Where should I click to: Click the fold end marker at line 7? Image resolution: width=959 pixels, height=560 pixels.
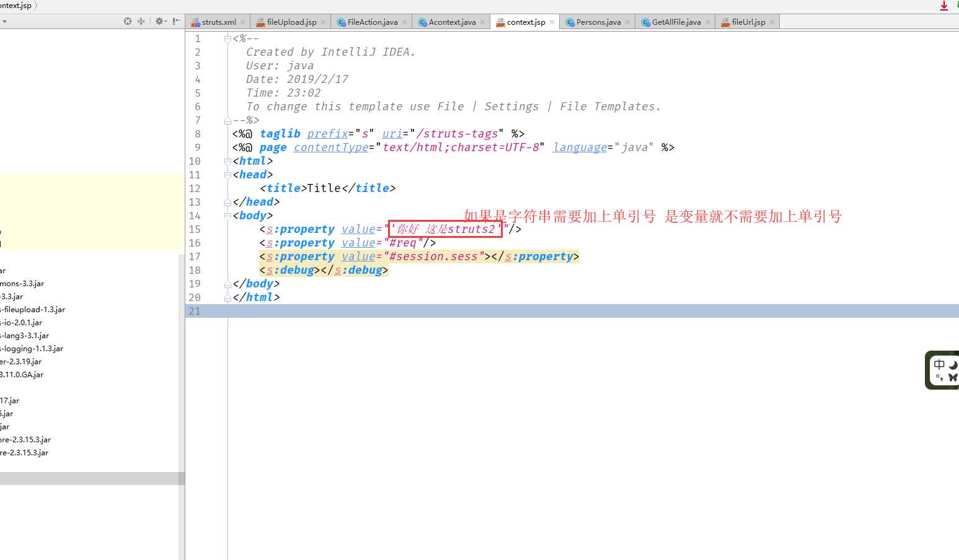[228, 120]
